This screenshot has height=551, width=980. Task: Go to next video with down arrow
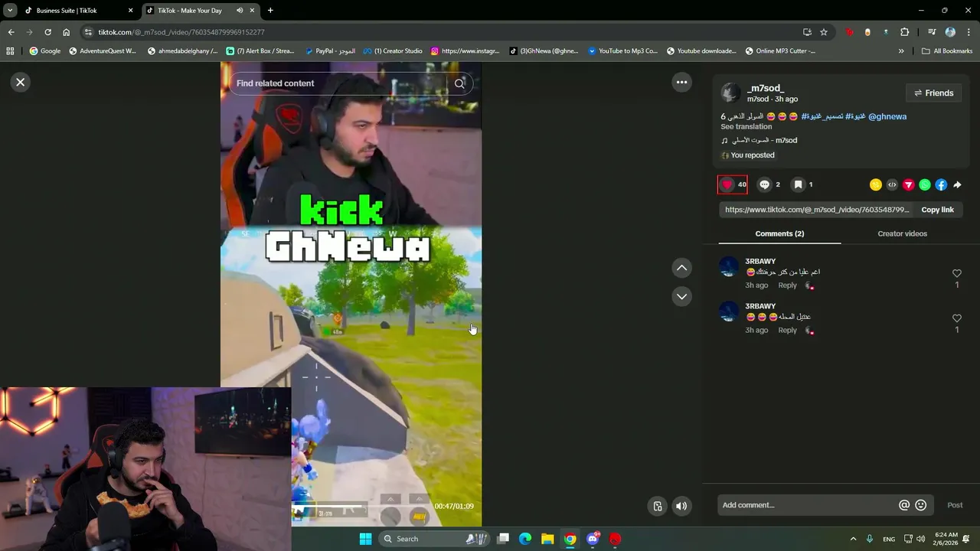[681, 296]
